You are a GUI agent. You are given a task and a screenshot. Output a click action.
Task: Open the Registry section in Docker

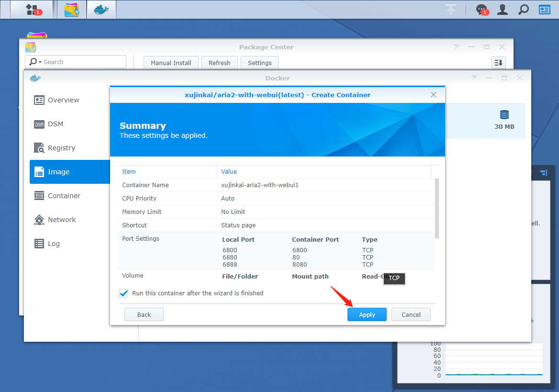[x=70, y=148]
